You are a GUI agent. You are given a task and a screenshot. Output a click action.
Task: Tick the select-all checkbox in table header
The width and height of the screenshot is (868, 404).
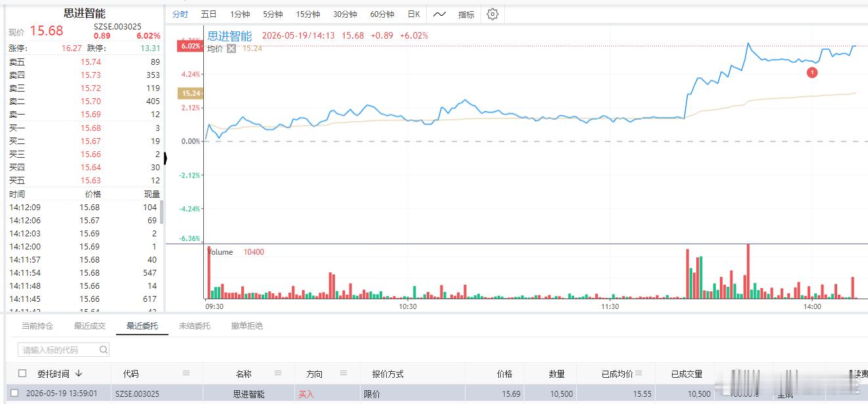[23, 373]
